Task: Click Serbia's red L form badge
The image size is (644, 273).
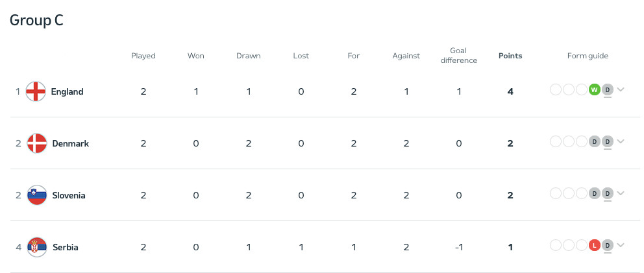Action: point(594,245)
